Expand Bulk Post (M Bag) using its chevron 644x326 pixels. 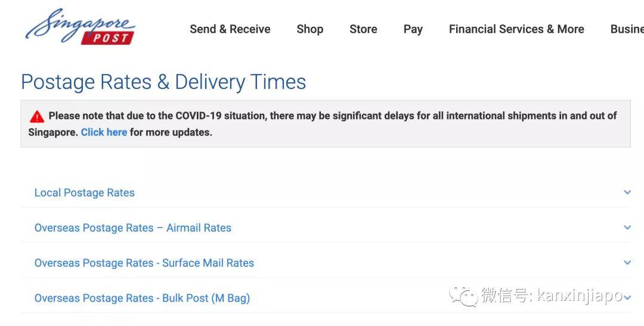pyautogui.click(x=627, y=298)
